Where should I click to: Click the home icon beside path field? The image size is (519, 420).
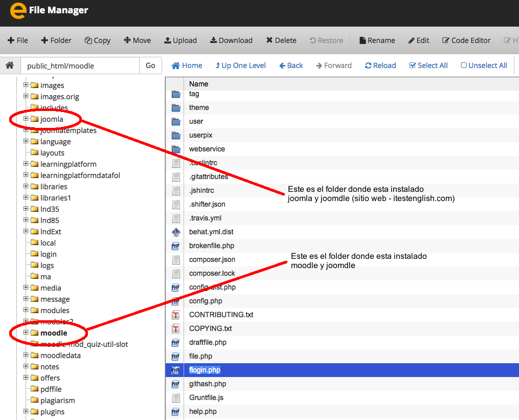pyautogui.click(x=9, y=65)
